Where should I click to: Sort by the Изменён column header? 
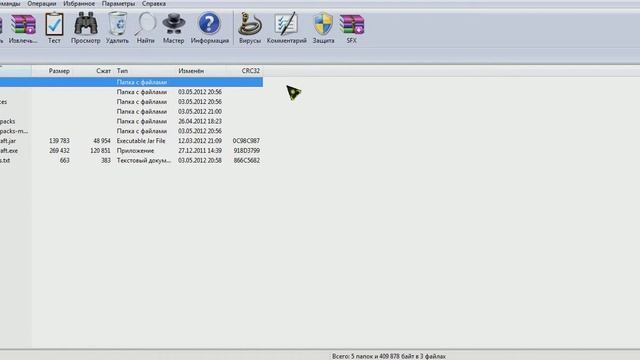pos(191,71)
